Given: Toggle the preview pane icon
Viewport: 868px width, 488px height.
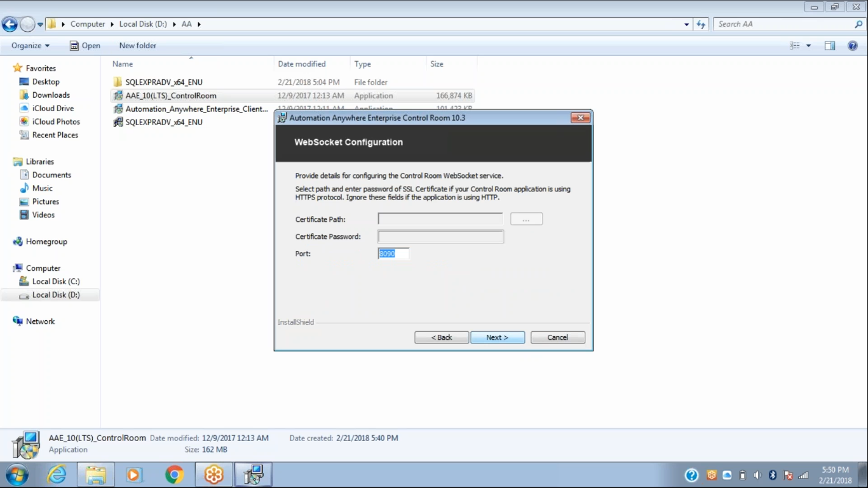Looking at the screenshot, I should (x=830, y=46).
